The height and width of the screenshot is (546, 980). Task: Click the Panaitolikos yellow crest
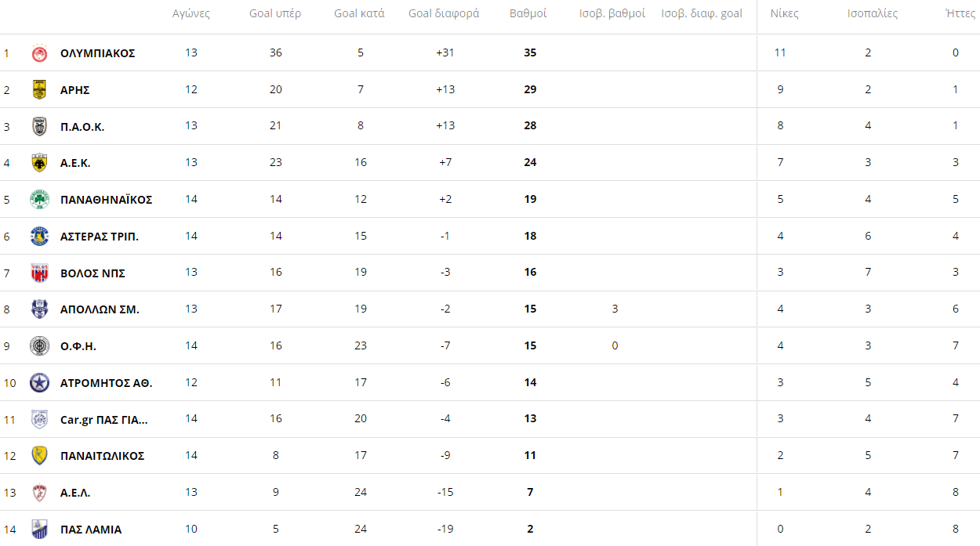tap(39, 456)
